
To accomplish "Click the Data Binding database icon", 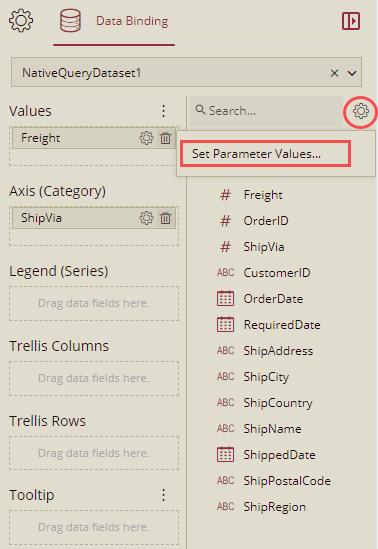I will [x=70, y=21].
